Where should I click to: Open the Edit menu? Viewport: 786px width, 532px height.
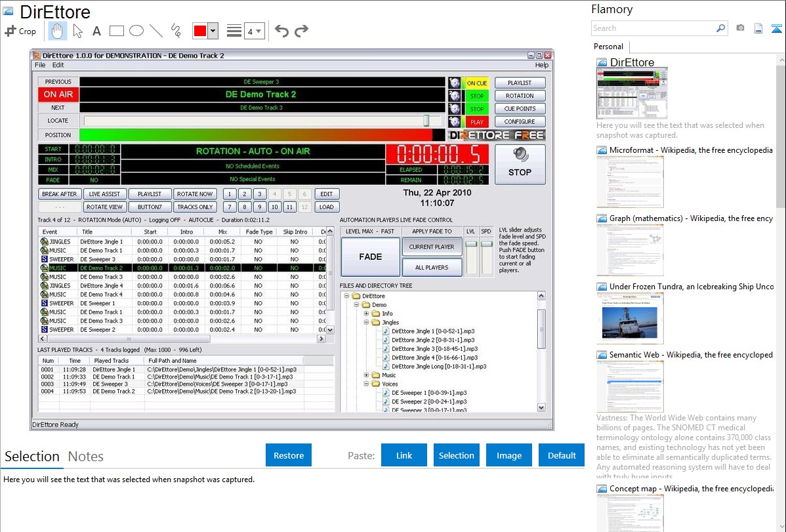point(58,65)
